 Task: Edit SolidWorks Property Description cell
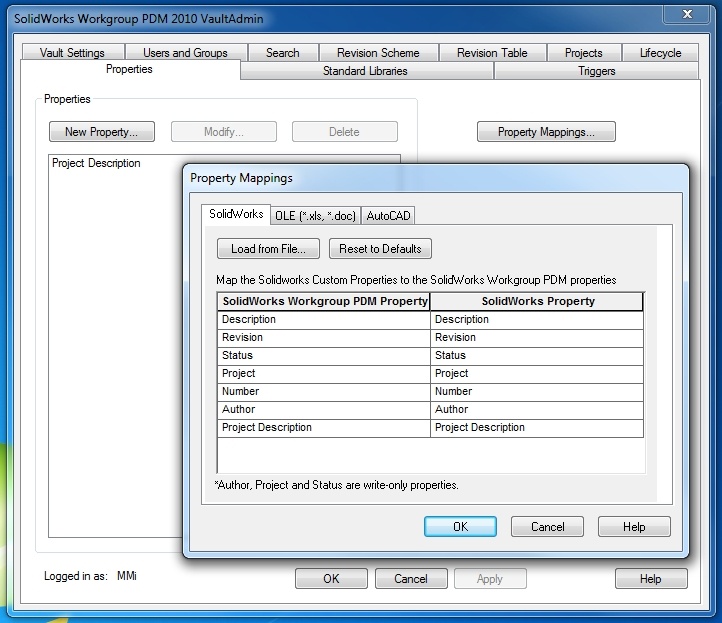[x=537, y=320]
